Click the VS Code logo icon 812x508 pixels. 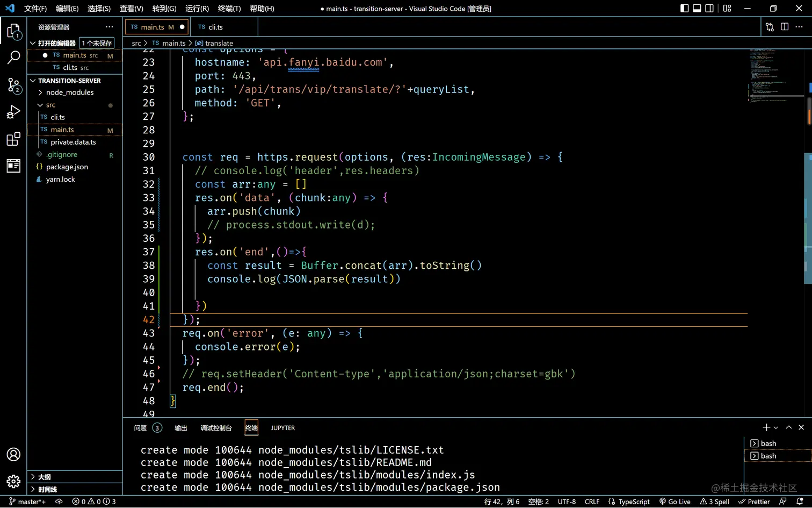(10, 8)
